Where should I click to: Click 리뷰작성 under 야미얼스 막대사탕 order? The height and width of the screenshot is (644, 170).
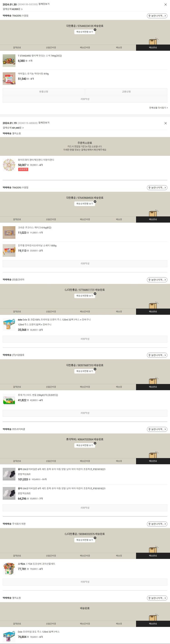click(85, 99)
